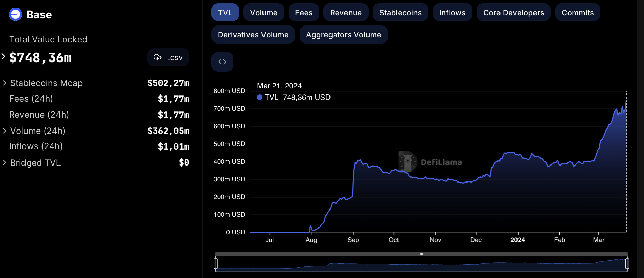This screenshot has width=644, height=278.
Task: Toggle the Commits chart series
Action: coord(578,13)
